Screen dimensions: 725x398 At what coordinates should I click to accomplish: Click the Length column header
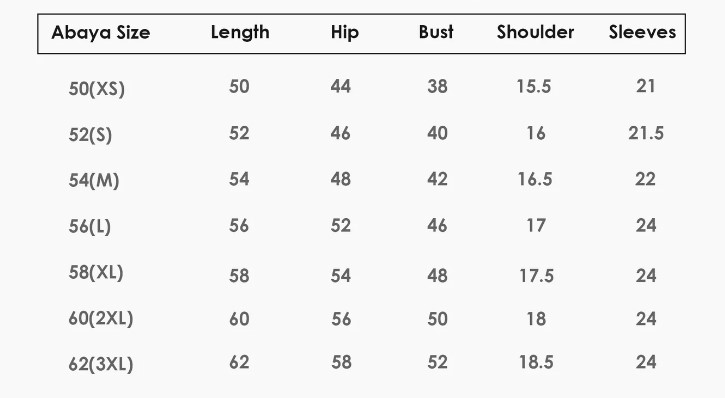pyautogui.click(x=240, y=33)
